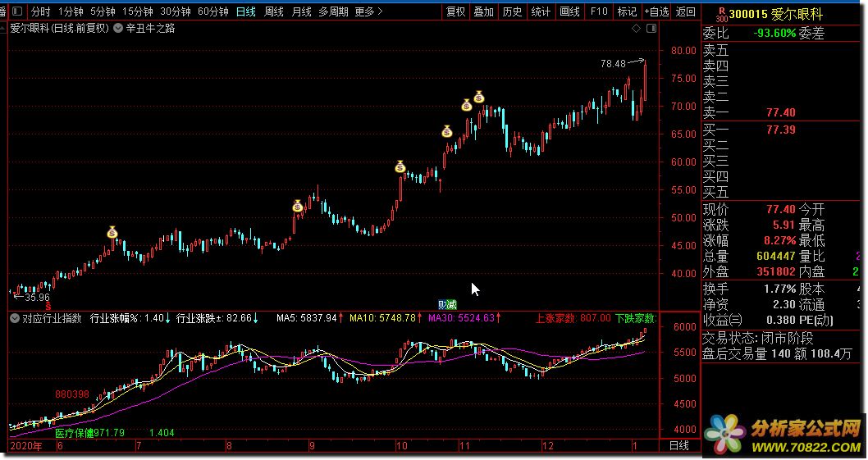The height and width of the screenshot is (460, 868).
Task: Switch to 分时 intraday view
Action: [x=40, y=11]
